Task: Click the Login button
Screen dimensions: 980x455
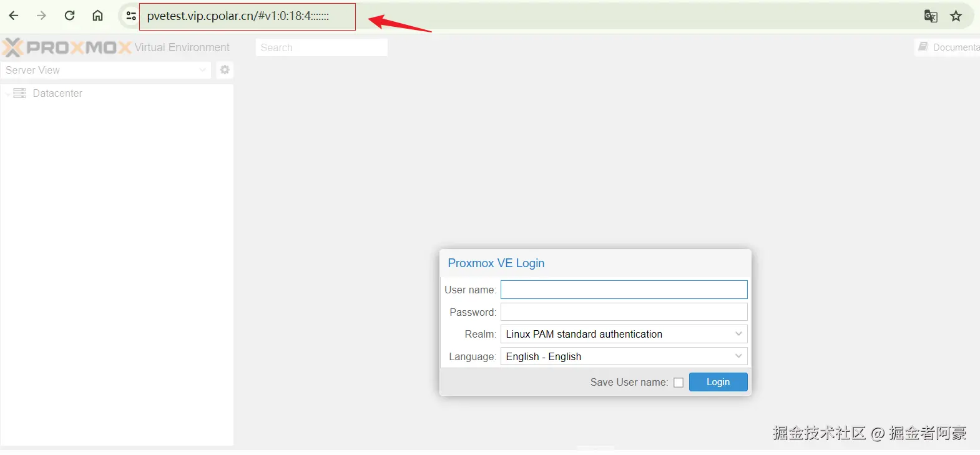Action: (718, 382)
